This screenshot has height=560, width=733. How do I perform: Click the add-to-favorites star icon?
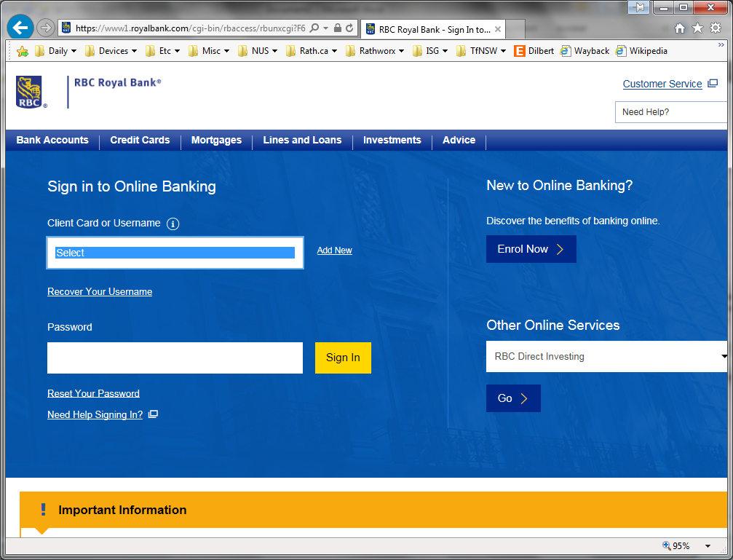(x=23, y=51)
